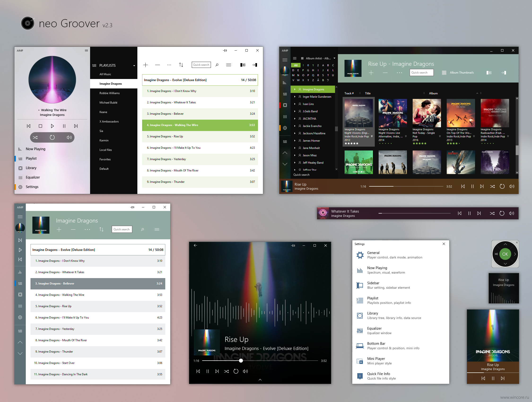Click bottom bar list icon in dark library sidebar
Screen dimensions: 532x402
(285, 142)
